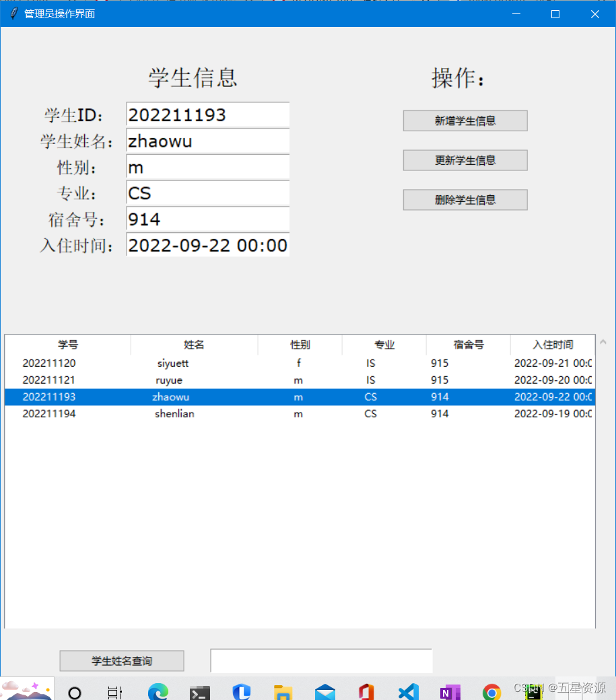Click the Cortana search circle on taskbar
The image size is (616, 700).
(75, 693)
